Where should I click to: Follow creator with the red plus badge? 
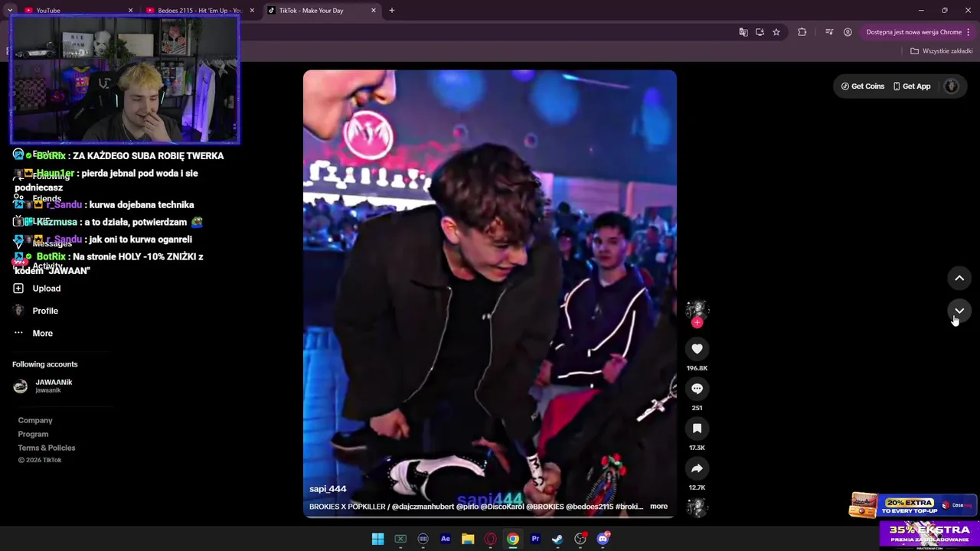click(x=697, y=323)
